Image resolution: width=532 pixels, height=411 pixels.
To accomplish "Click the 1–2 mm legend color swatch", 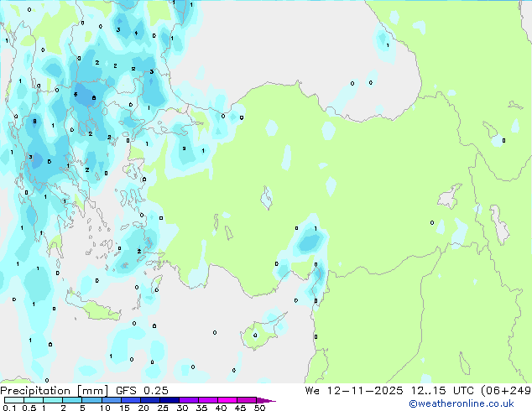I will coord(53,400).
